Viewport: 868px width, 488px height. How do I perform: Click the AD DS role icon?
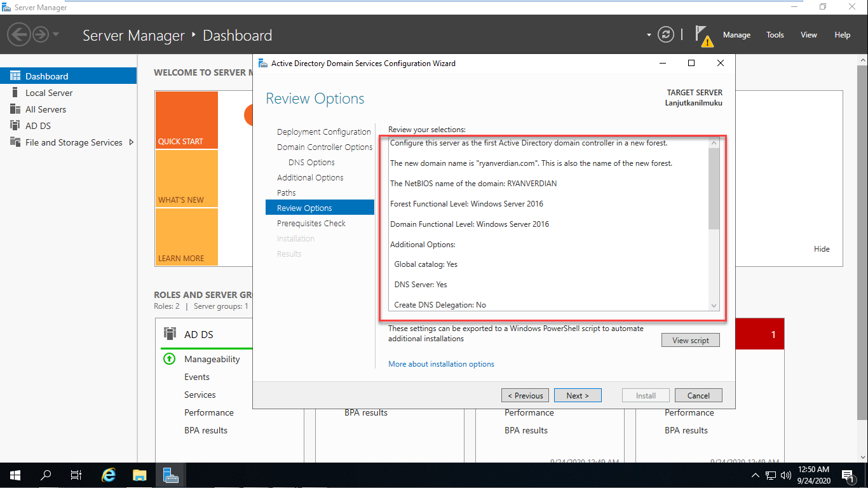coord(169,334)
